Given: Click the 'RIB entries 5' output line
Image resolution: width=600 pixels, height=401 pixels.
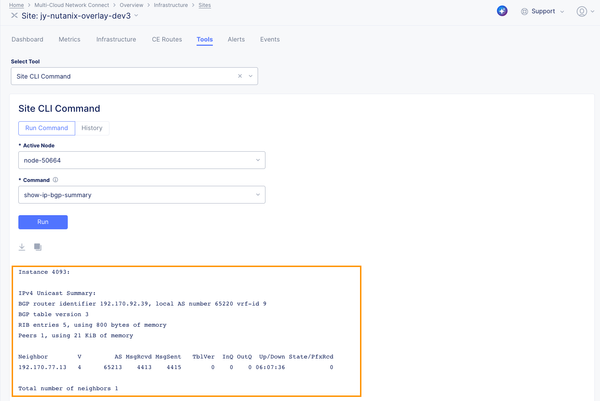Looking at the screenshot, I should coord(92,325).
